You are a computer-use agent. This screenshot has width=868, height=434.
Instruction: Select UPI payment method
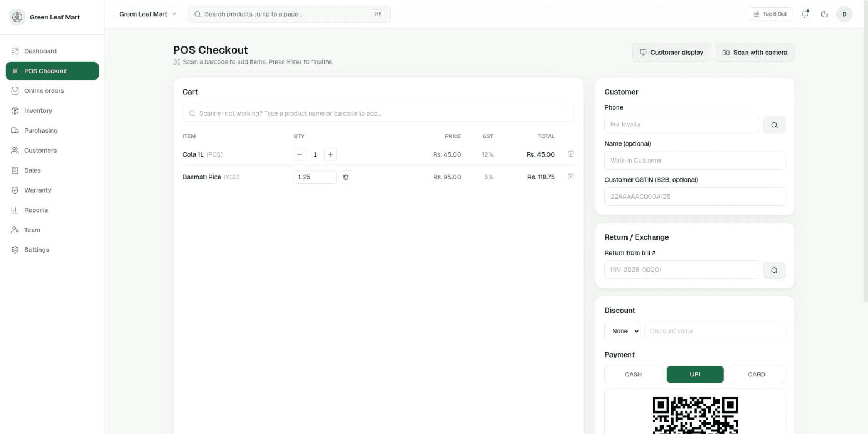[x=695, y=374]
